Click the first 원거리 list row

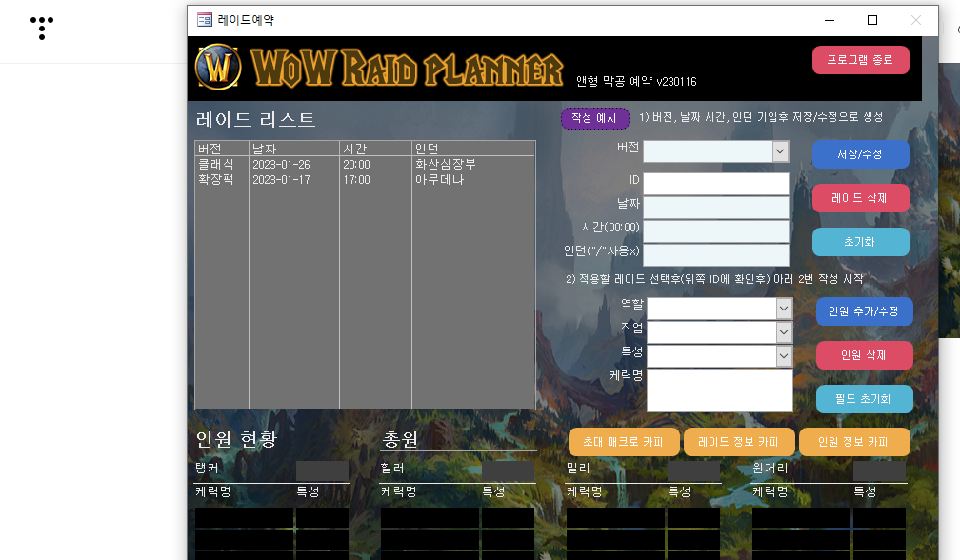[x=829, y=518]
